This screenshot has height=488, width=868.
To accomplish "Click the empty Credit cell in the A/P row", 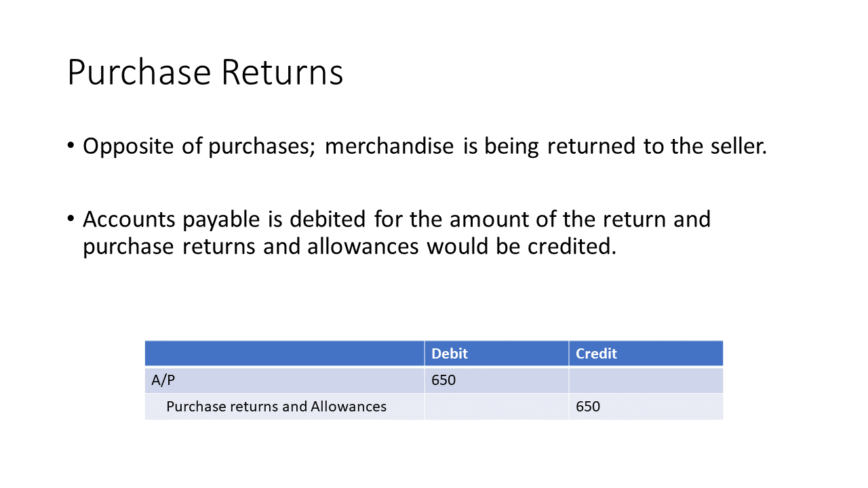I will click(646, 380).
